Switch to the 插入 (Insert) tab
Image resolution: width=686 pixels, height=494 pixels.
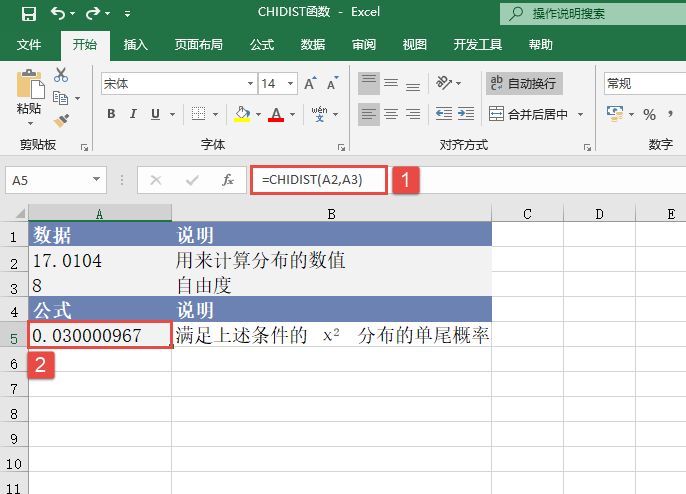[136, 45]
